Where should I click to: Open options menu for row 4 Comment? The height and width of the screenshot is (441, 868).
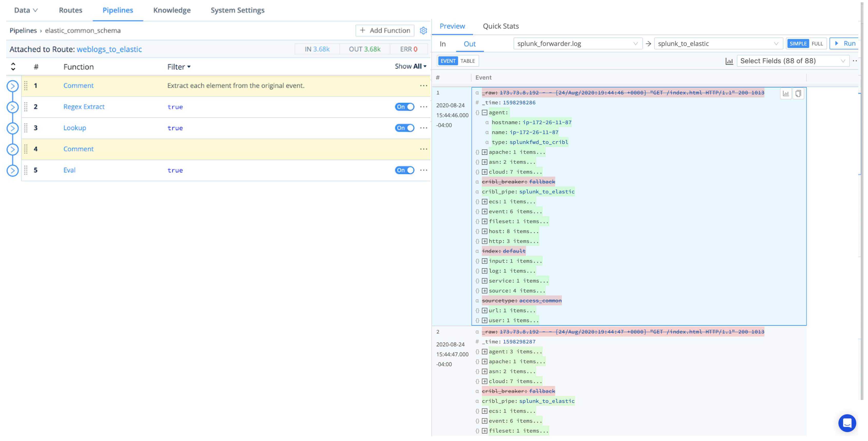(423, 149)
